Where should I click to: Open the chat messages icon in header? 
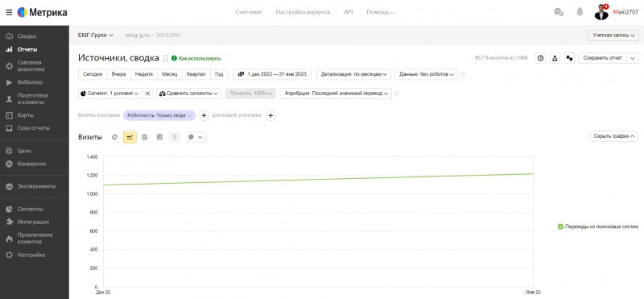(559, 12)
